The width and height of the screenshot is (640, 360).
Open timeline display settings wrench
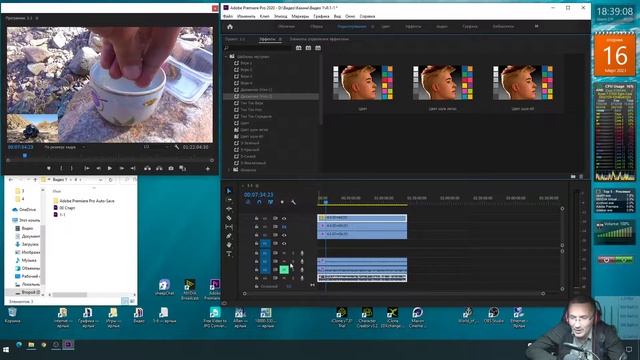tap(293, 202)
